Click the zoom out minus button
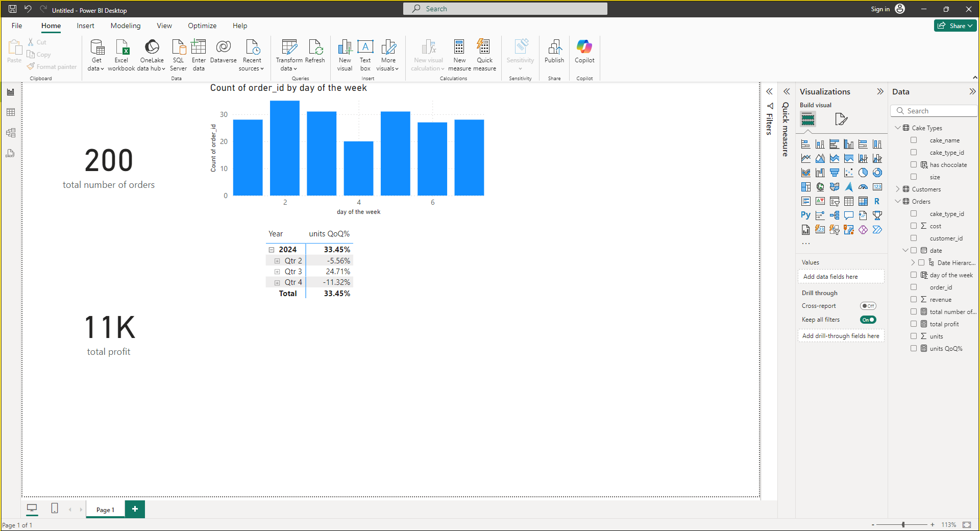Viewport: 980px width, 531px height. coord(873,524)
